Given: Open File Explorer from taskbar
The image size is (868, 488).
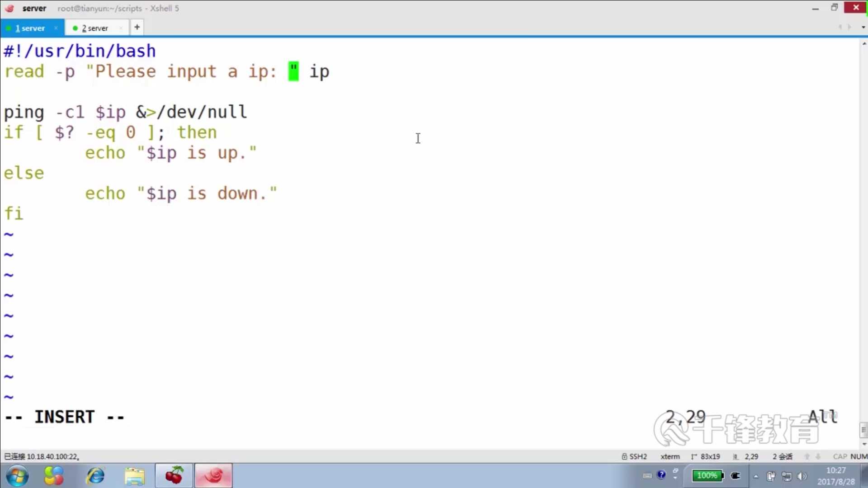Looking at the screenshot, I should (134, 476).
